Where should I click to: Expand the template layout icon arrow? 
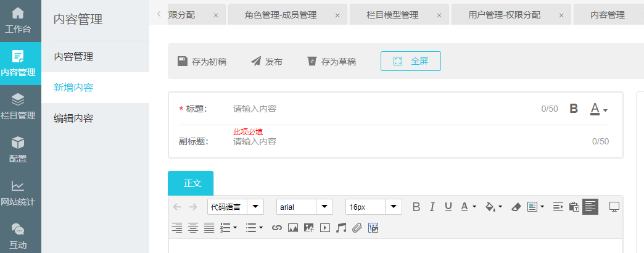tap(542, 207)
